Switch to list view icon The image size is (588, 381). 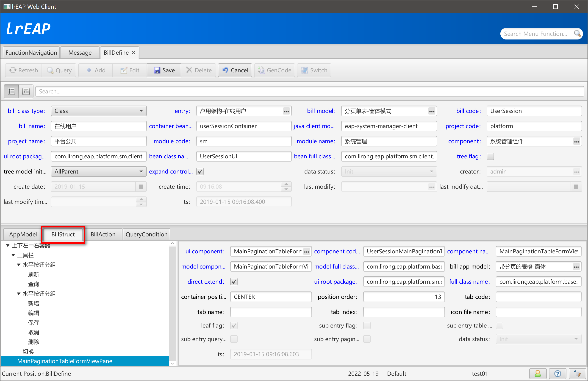point(11,92)
